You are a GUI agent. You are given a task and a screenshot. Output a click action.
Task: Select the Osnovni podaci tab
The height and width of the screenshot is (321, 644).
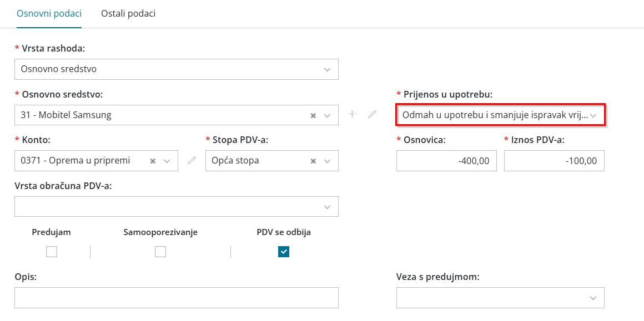click(49, 13)
